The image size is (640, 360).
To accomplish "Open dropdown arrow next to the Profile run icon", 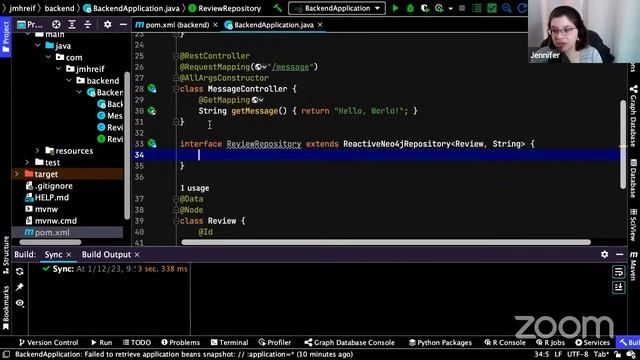I will point(450,8).
